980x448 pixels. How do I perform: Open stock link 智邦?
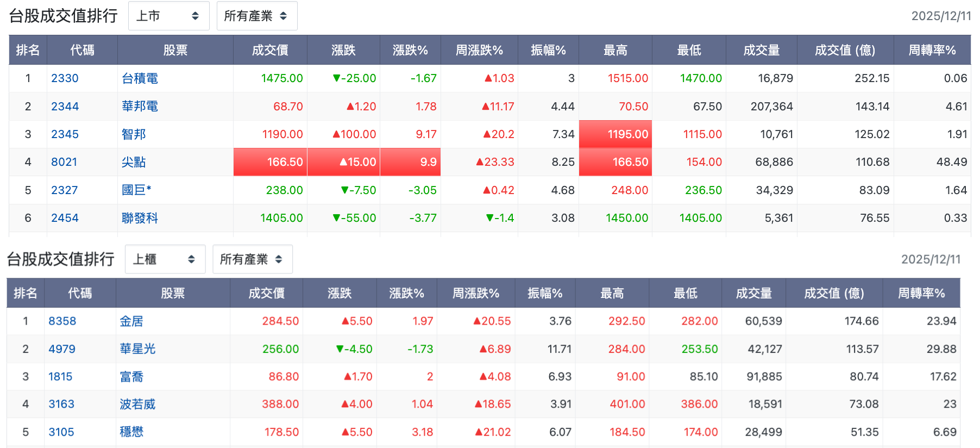134,134
